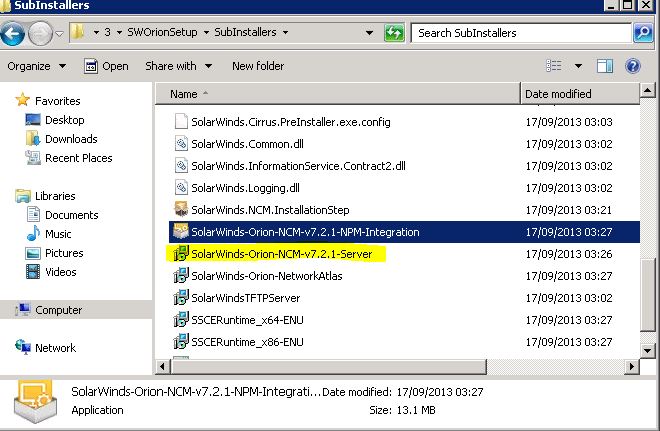Select breadcrumb segment 3 in address bar

[x=107, y=32]
